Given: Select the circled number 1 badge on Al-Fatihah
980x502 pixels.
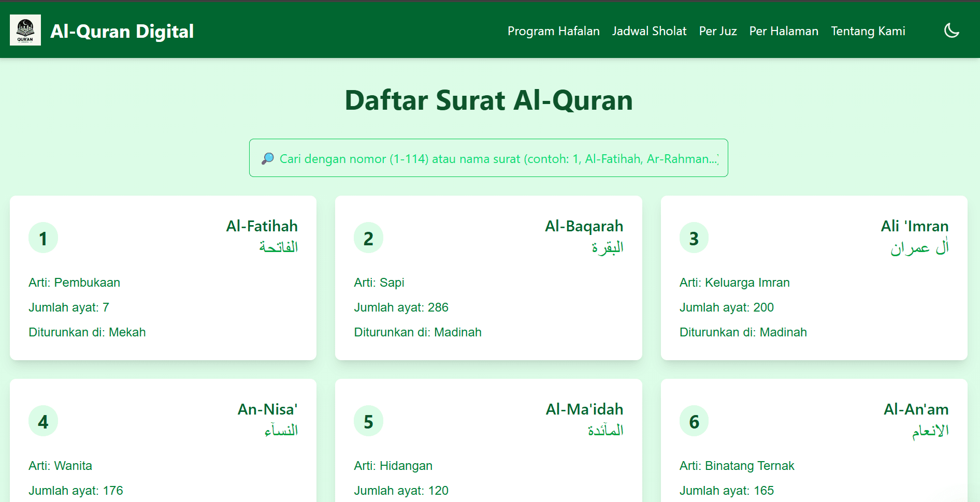Looking at the screenshot, I should (43, 238).
